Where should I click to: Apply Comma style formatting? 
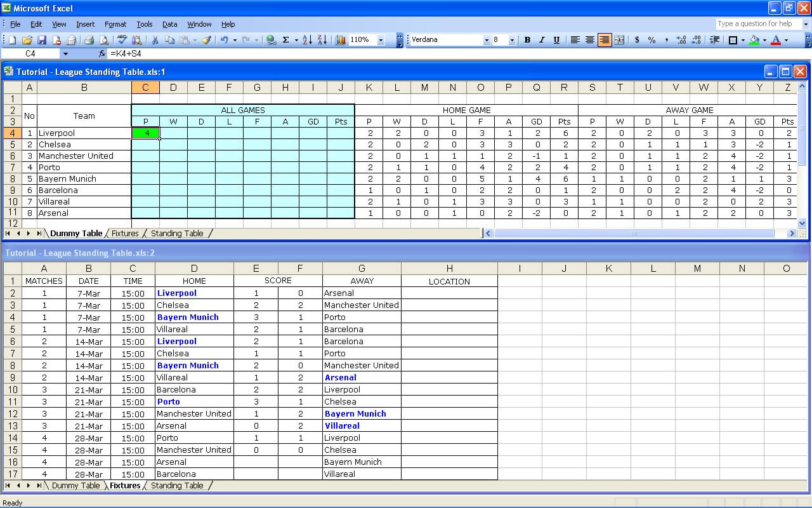click(x=666, y=40)
